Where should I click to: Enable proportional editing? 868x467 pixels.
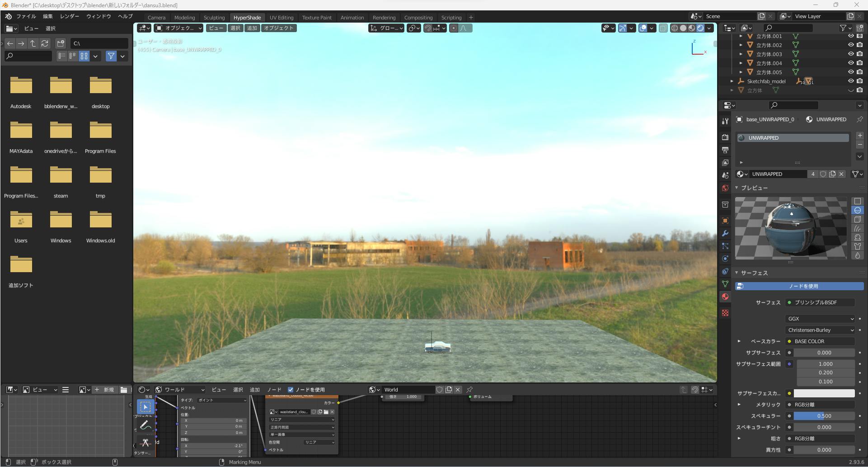pos(454,28)
